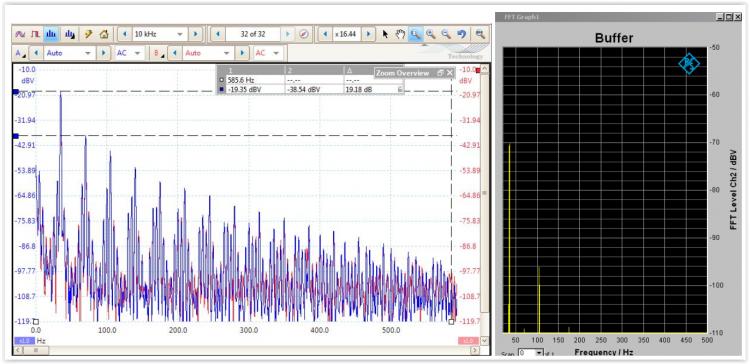Restore the Zoom Overview panel window
750x364 pixels.
click(441, 73)
